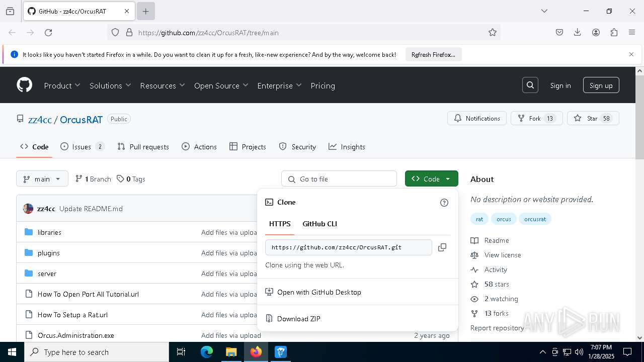Open Firefox application menu hamburger
644x362 pixels.
[x=632, y=33]
